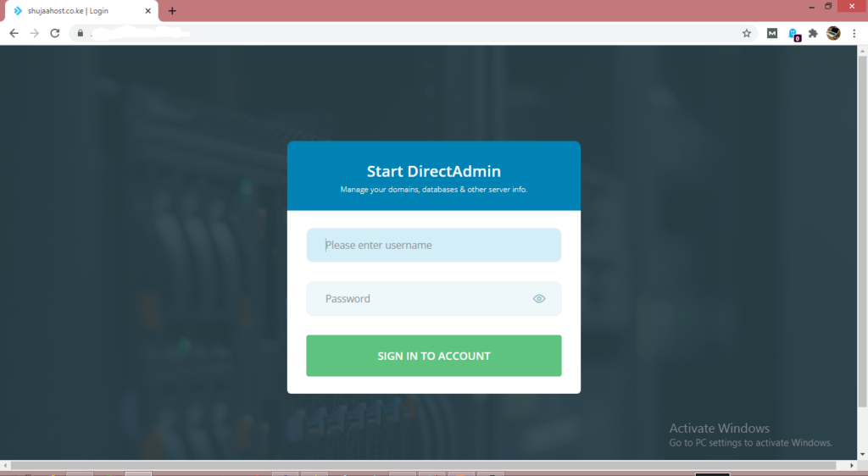Open the Extensions puzzle piece menu
The width and height of the screenshot is (868, 476).
tap(813, 33)
